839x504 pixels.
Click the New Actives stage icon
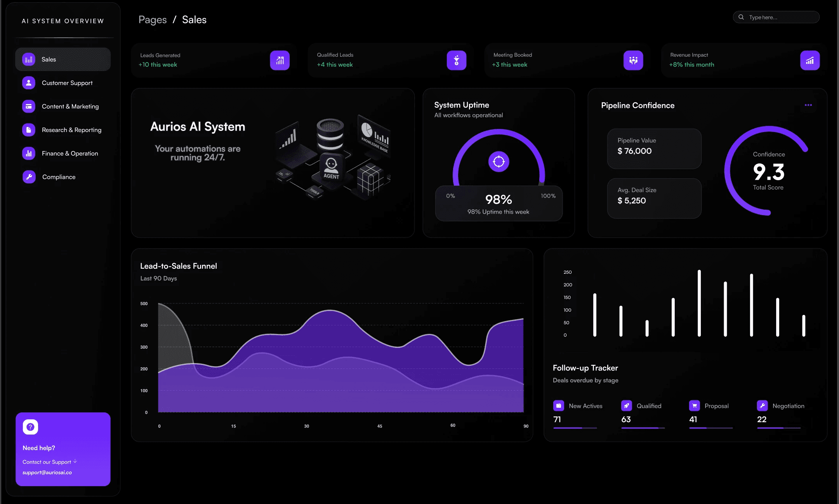pyautogui.click(x=558, y=406)
